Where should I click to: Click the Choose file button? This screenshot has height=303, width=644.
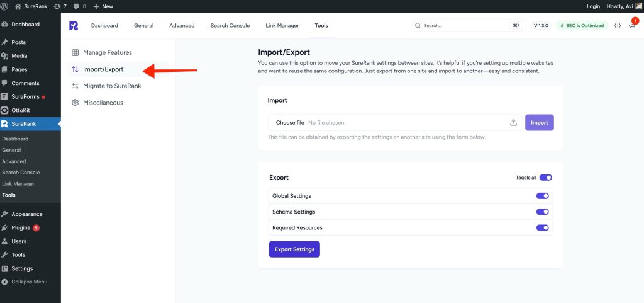pyautogui.click(x=290, y=122)
